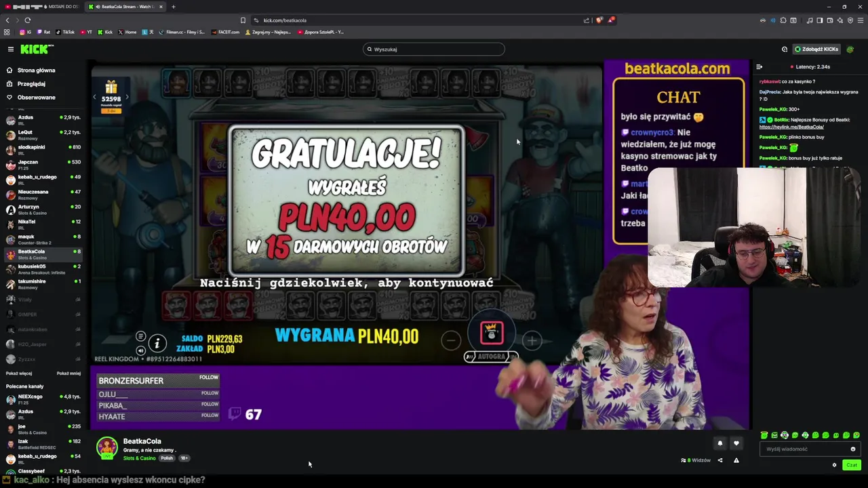
Task: Go to Strona główna
Action: (x=37, y=70)
